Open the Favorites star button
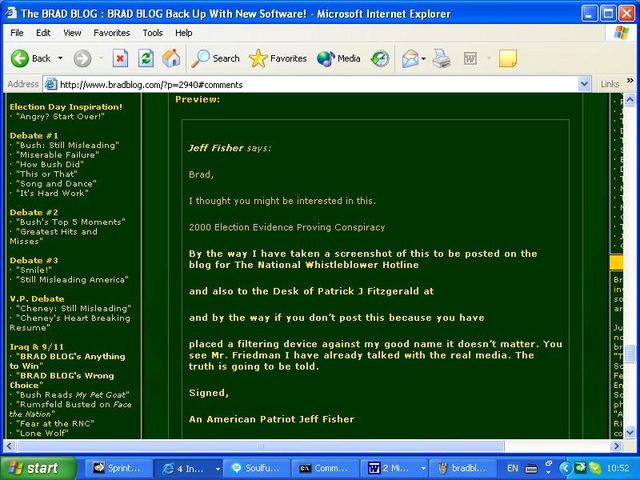The image size is (640, 480). click(278, 58)
